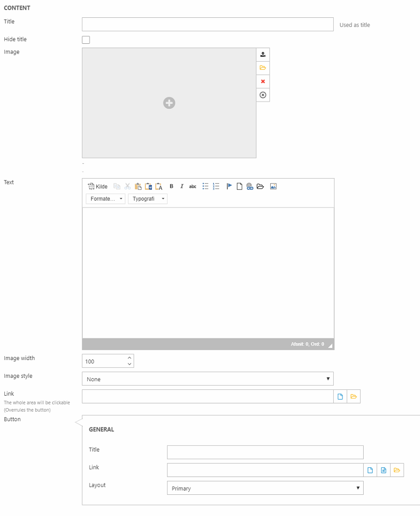
Task: Click the Cut scissors icon
Action: [x=128, y=186]
